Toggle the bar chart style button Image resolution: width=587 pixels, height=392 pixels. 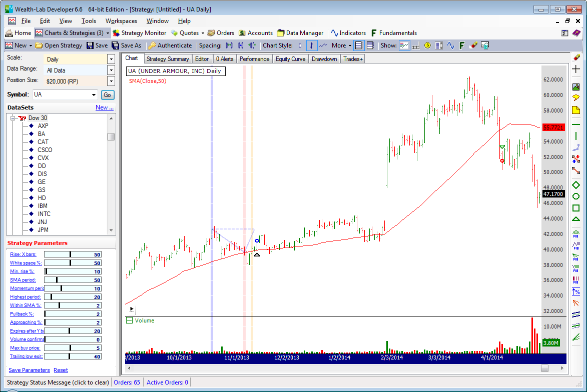tap(312, 45)
